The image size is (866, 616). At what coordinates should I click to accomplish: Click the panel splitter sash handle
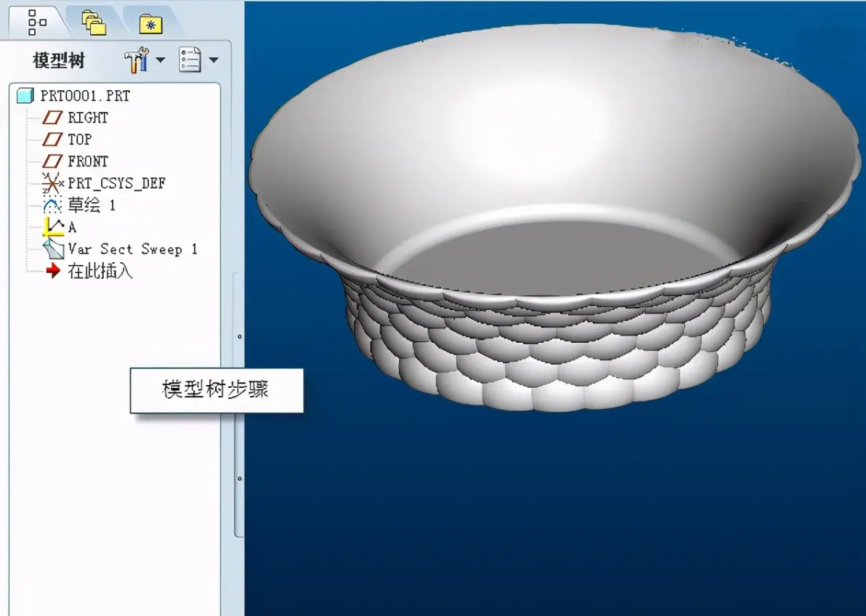(238, 404)
